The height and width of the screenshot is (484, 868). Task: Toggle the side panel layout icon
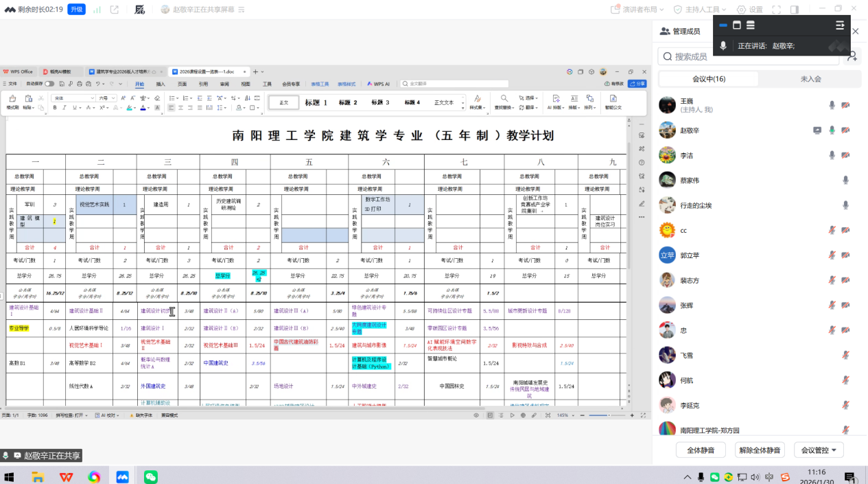tap(794, 10)
